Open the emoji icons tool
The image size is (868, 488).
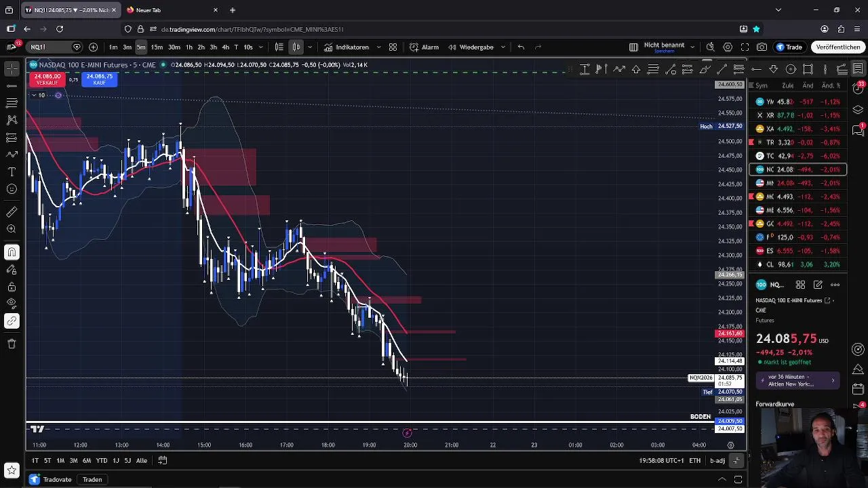[12, 189]
